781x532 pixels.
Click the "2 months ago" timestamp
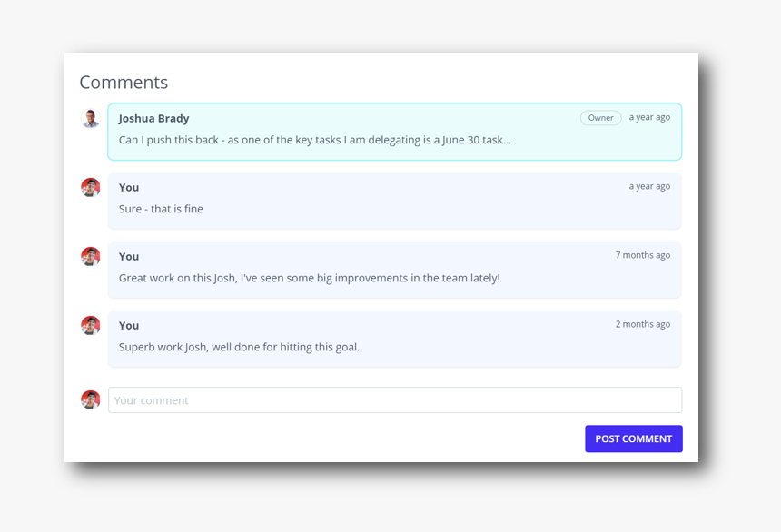pyautogui.click(x=643, y=324)
